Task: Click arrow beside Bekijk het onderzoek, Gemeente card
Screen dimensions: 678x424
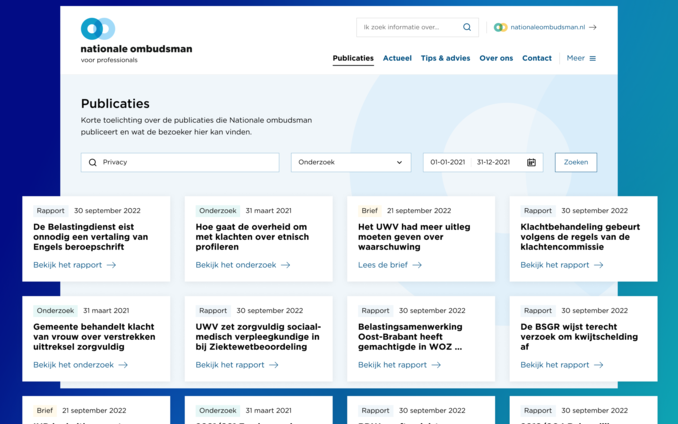Action: pos(123,365)
